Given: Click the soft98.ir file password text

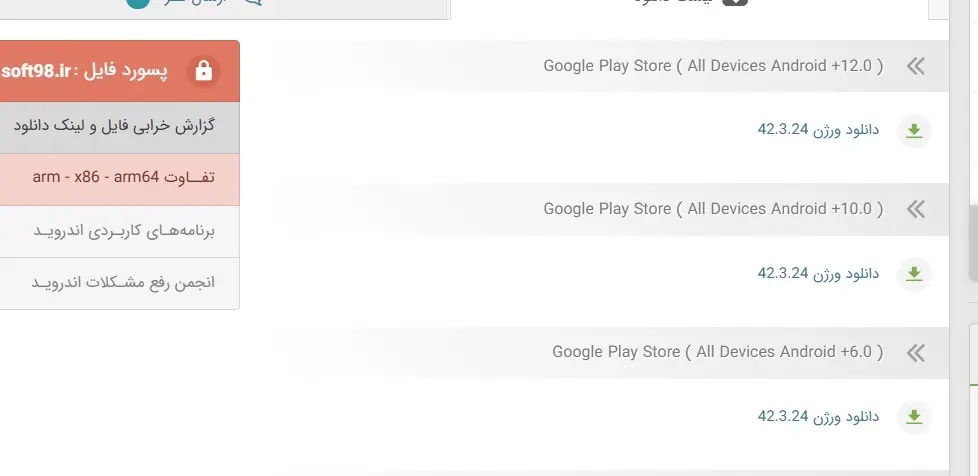Looking at the screenshot, I should pos(36,71).
